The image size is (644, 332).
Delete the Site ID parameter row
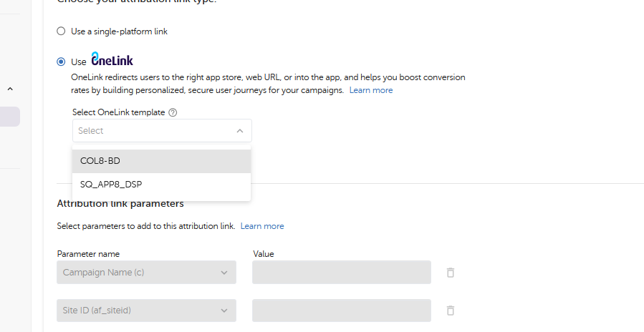[x=450, y=311]
